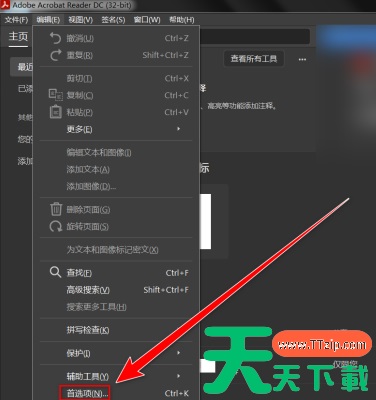Click the paste clipboard icon
Screen dimensions: 376x400
pyautogui.click(x=55, y=112)
